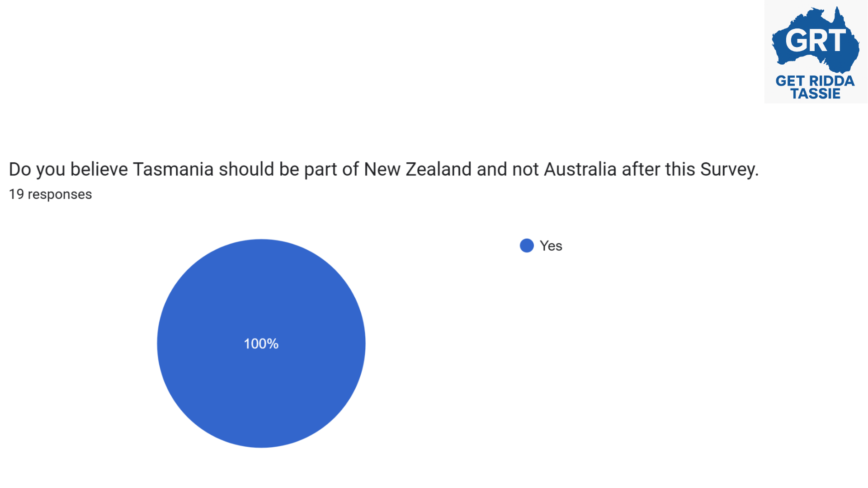Viewport: 868px width, 488px height.
Task: Click the white GRT letters in logo
Action: coord(816,41)
